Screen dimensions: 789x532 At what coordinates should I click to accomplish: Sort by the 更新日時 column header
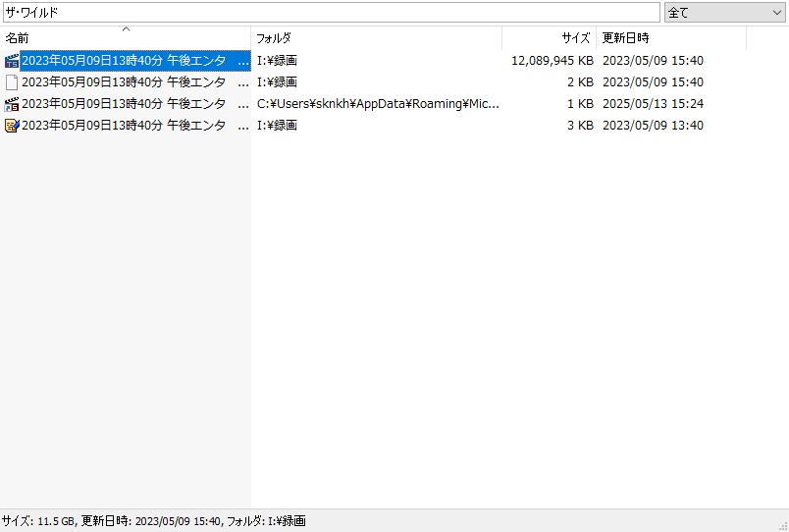[x=671, y=37]
